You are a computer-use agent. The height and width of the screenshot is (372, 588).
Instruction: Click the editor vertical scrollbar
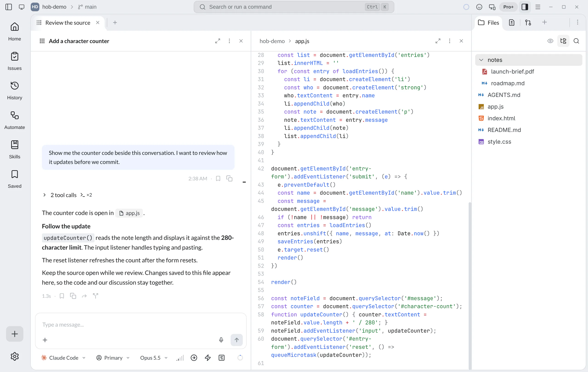coord(469,285)
